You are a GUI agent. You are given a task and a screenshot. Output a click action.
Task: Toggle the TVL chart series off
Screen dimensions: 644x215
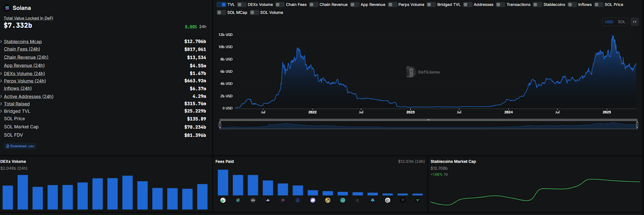[x=221, y=5]
